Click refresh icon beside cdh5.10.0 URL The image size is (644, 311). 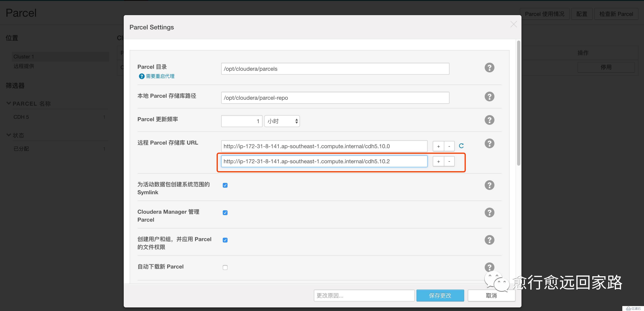click(x=461, y=146)
